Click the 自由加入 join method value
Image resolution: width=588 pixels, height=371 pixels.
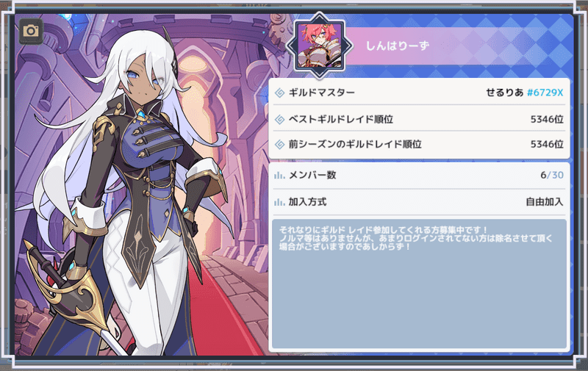click(545, 202)
